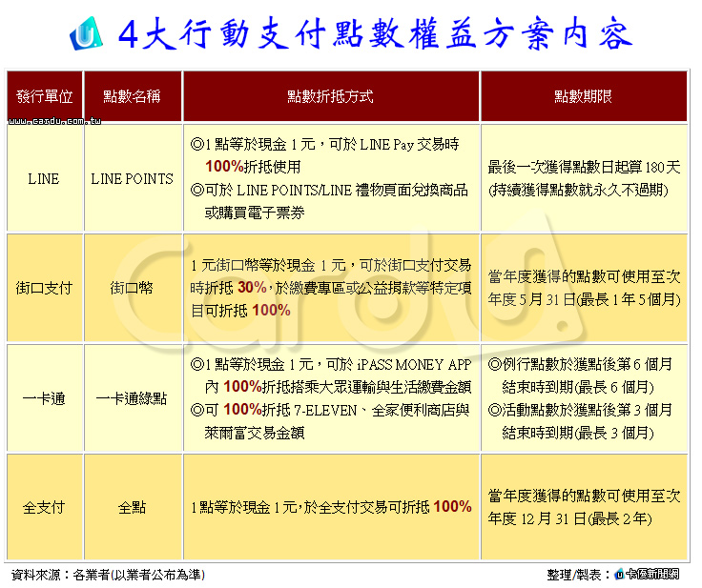702x588 pixels.
Task: Click the 一卡通 issuer cell
Action: (x=44, y=398)
